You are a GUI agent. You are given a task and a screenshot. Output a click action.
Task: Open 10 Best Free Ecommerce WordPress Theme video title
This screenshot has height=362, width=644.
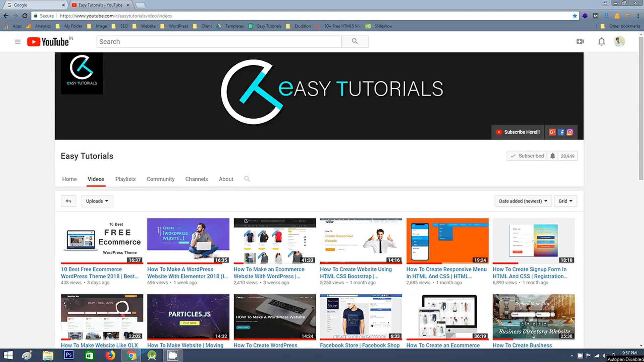tap(100, 273)
